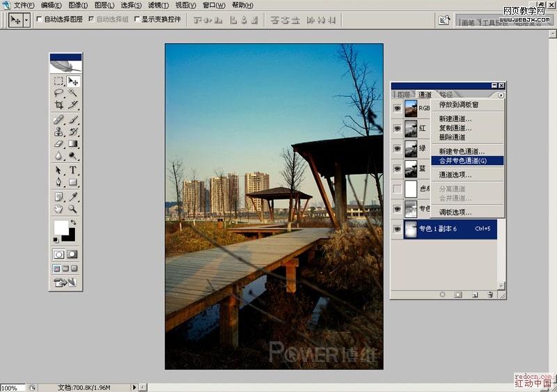Select the Rectangular Marquee tool
Screen dimensions: 557x392
tap(58, 81)
